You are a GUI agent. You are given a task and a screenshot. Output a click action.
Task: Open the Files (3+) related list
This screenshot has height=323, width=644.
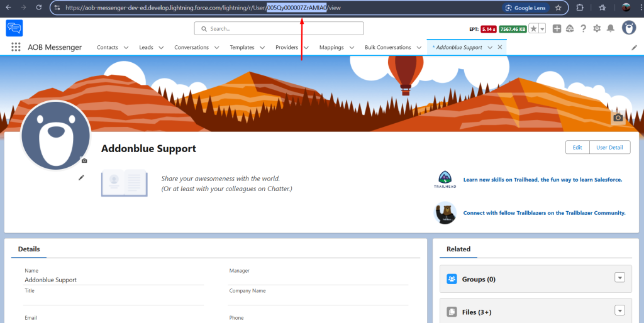[x=477, y=312]
